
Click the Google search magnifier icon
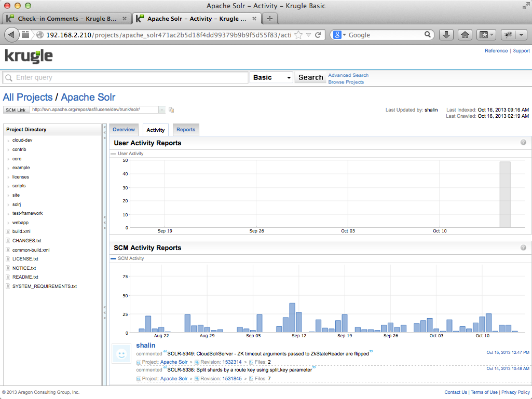coord(428,34)
